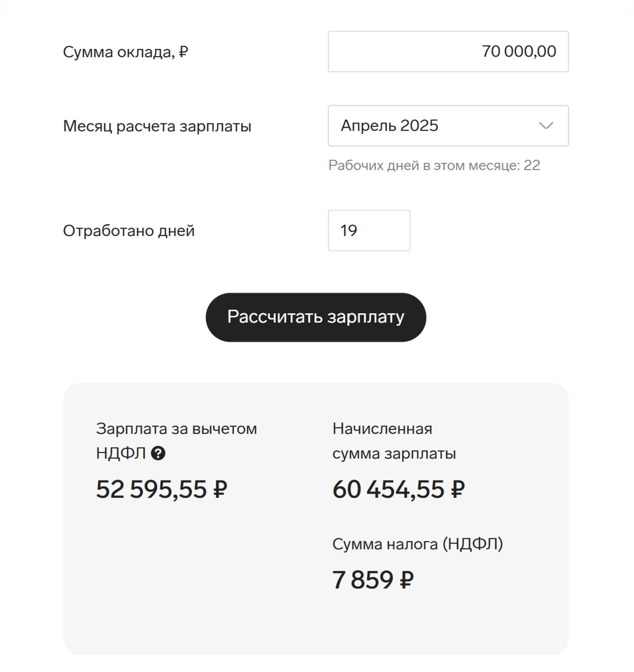634x672 pixels.
Task: Click the Сумма оклада, ₽ label
Action: click(x=126, y=52)
